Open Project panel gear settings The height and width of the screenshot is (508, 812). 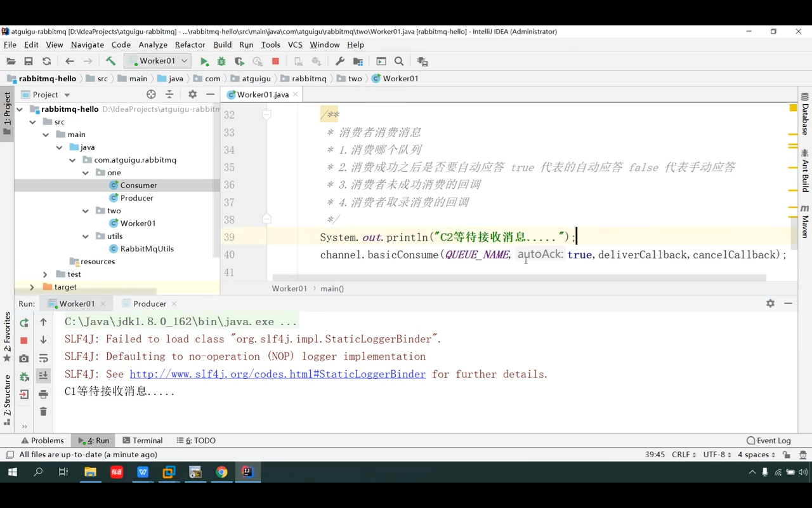tap(193, 95)
